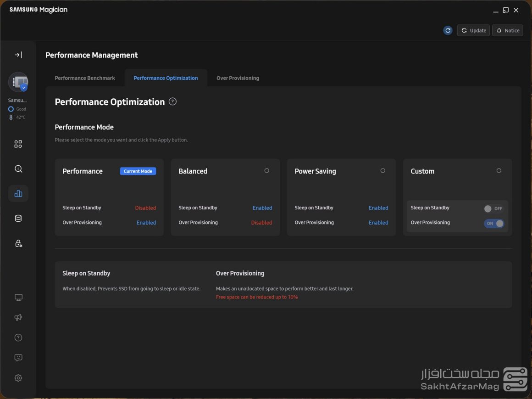Viewport: 532px width, 399px height.
Task: Open the Data Management database icon
Action: tap(18, 219)
